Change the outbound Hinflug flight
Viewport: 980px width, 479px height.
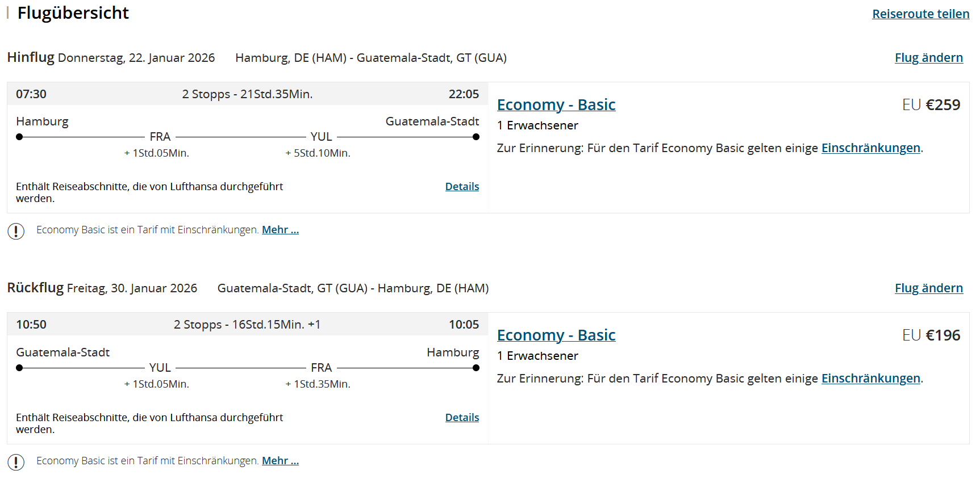pyautogui.click(x=928, y=58)
